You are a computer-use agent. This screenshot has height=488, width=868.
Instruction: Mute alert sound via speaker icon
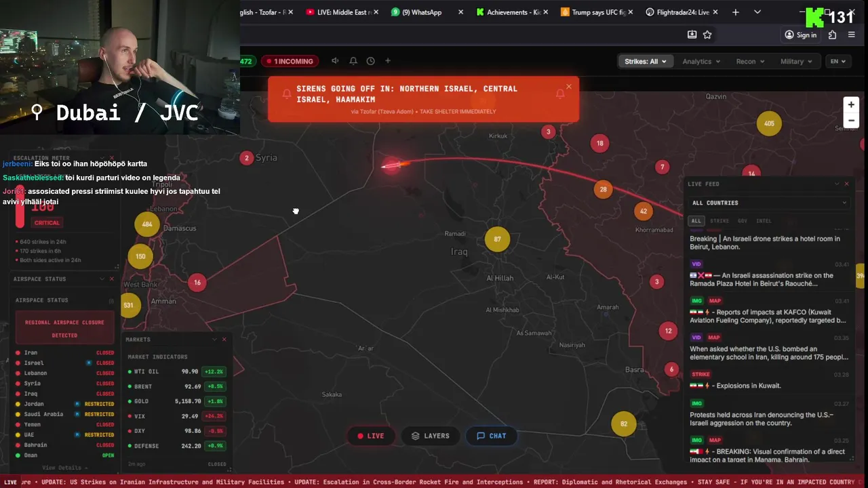click(x=335, y=61)
